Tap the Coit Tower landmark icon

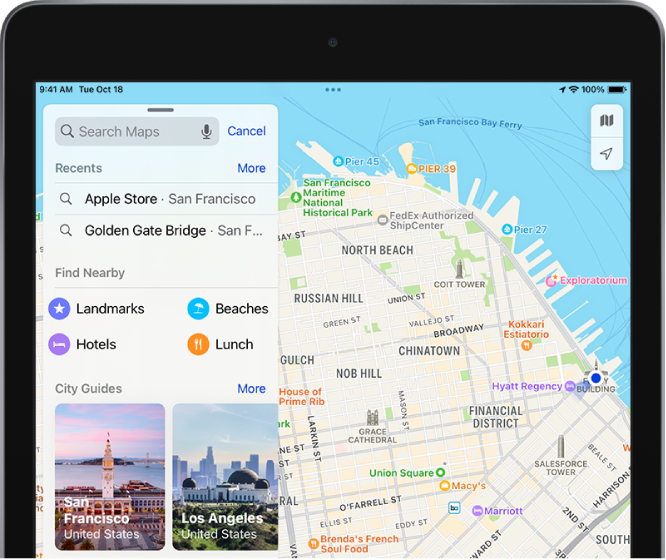coord(459,269)
